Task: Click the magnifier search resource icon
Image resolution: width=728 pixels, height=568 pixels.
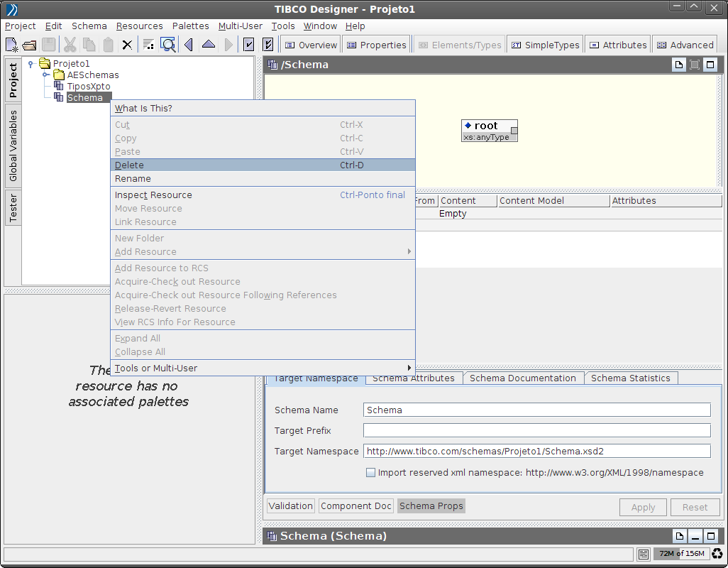Action: tap(168, 45)
